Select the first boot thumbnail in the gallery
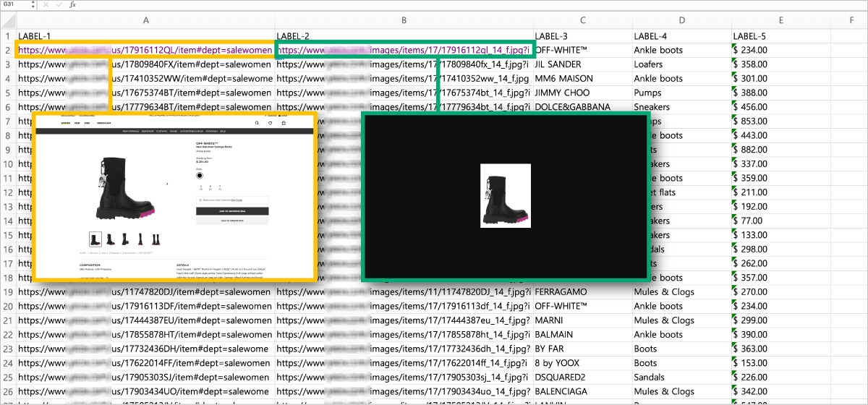868x405 pixels. coord(95,239)
